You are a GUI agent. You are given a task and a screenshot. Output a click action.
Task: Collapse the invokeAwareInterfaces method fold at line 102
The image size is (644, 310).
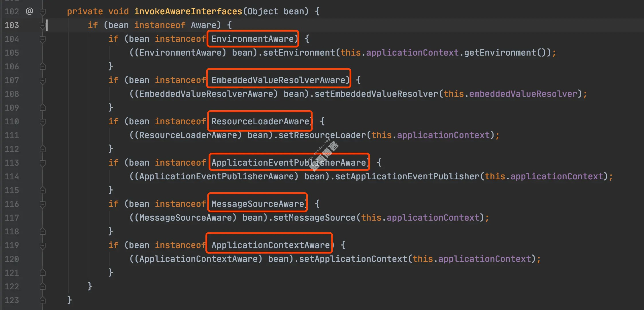point(43,12)
